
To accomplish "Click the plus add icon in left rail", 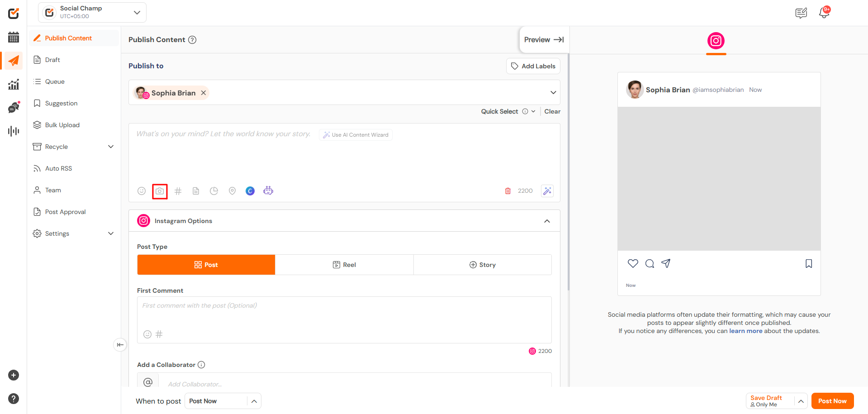I will tap(14, 375).
